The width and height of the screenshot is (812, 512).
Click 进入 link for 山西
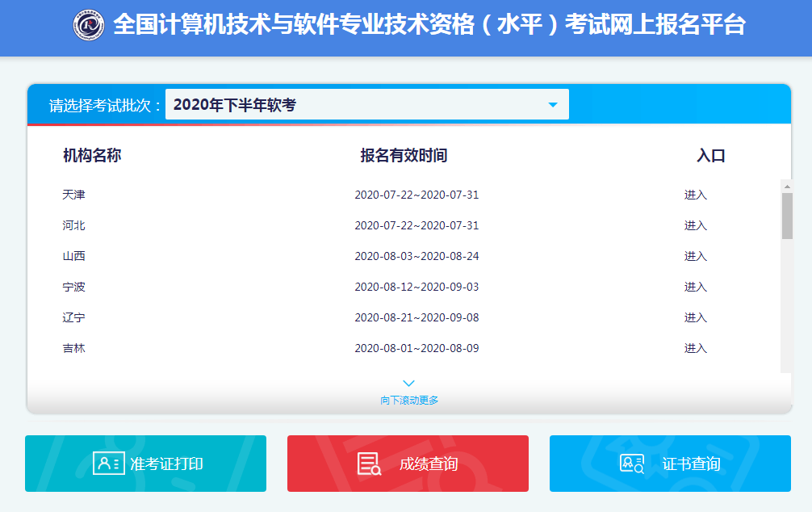tap(695, 256)
